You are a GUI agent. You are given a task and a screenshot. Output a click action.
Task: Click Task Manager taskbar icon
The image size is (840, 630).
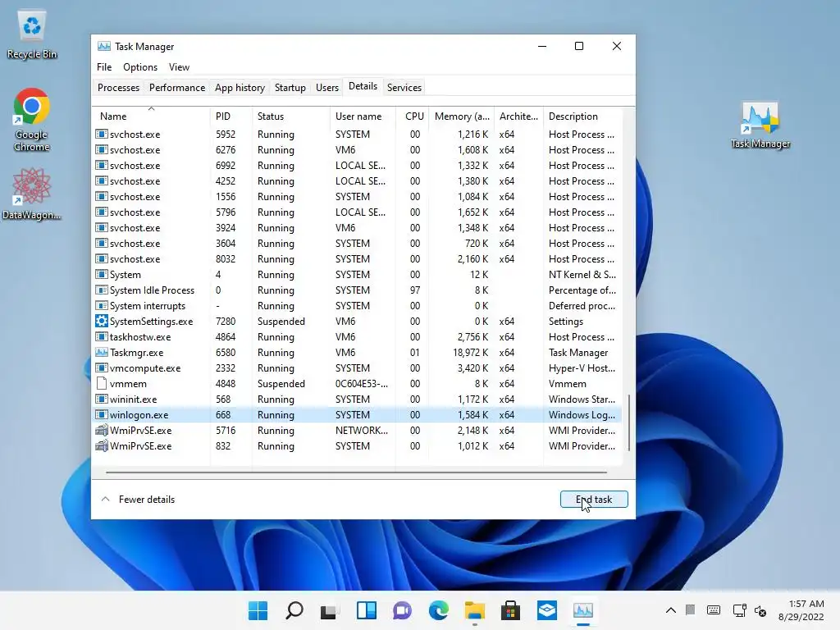pyautogui.click(x=583, y=610)
